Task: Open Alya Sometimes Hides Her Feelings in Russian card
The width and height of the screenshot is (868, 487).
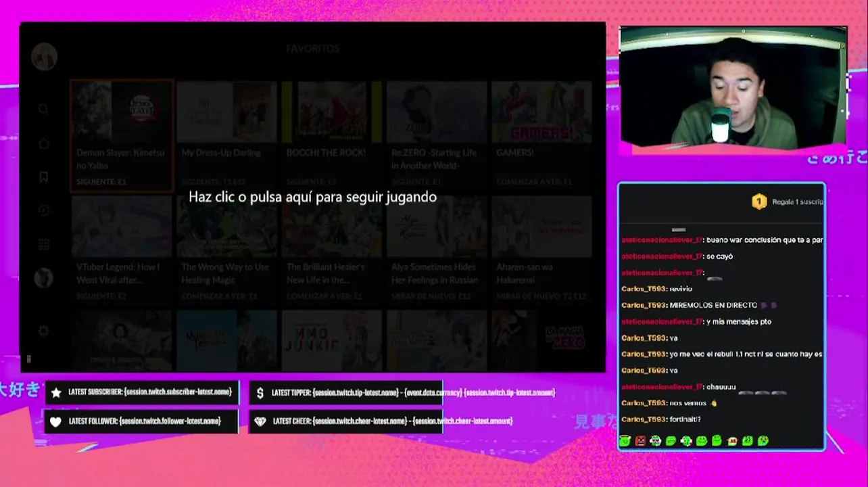Action: click(x=437, y=249)
